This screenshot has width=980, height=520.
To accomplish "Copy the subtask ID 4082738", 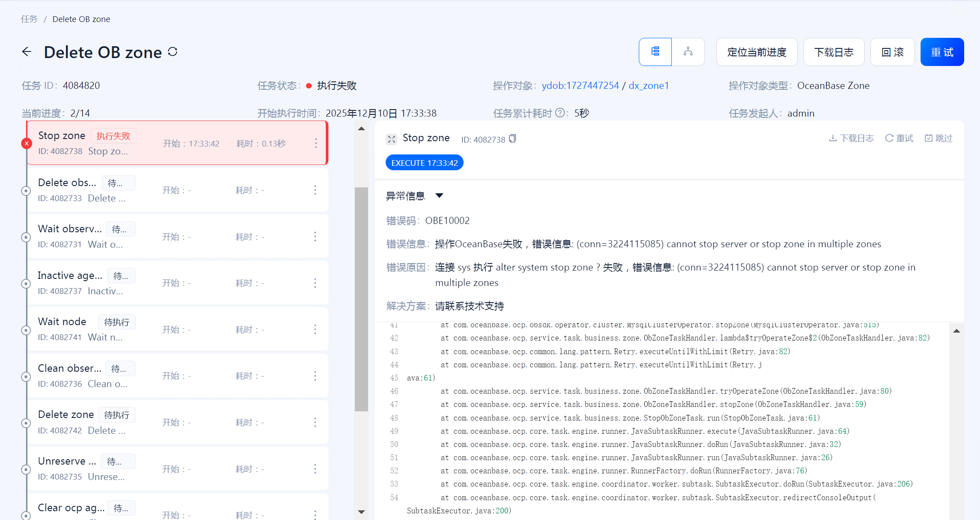I will pyautogui.click(x=512, y=139).
